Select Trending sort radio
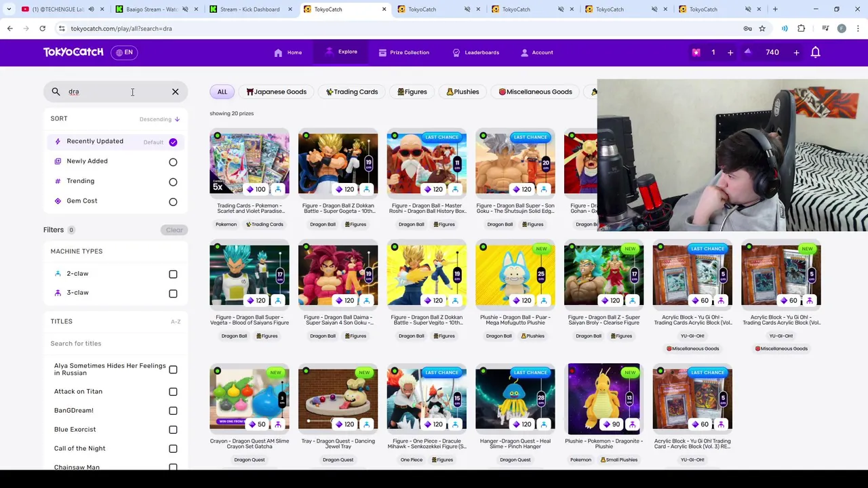 coord(173,182)
